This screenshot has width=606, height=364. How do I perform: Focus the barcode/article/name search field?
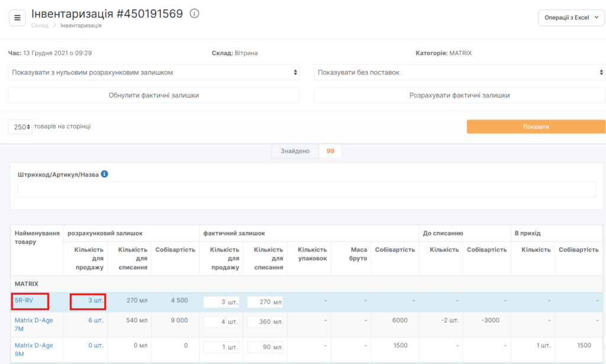[307, 189]
